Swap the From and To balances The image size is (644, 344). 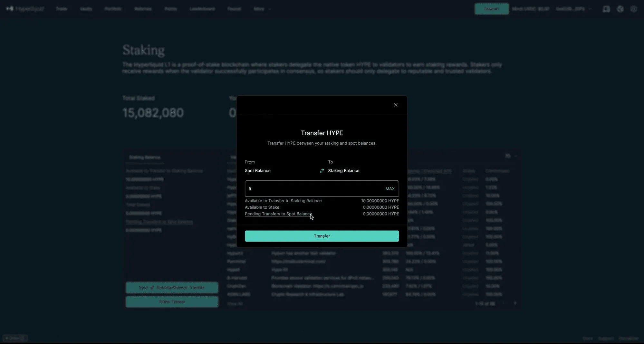(322, 171)
